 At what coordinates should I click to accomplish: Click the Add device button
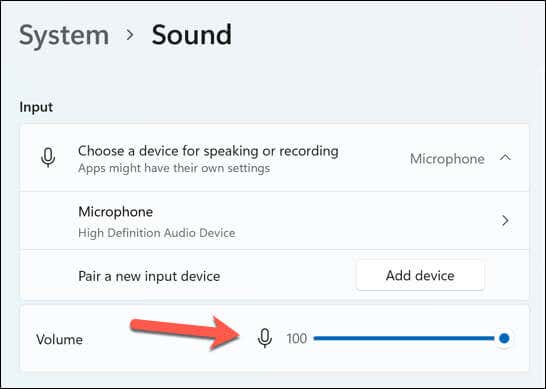point(420,275)
